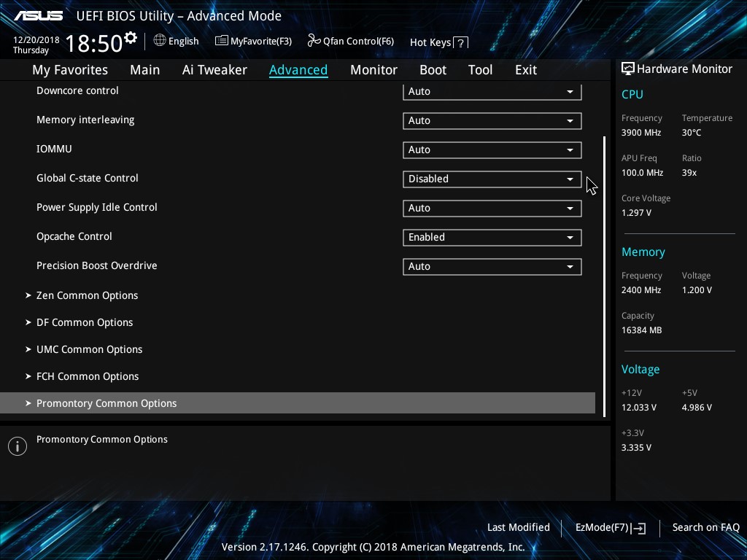Image resolution: width=747 pixels, height=560 pixels.
Task: Open Qfan Control(F6)
Action: coord(351,41)
